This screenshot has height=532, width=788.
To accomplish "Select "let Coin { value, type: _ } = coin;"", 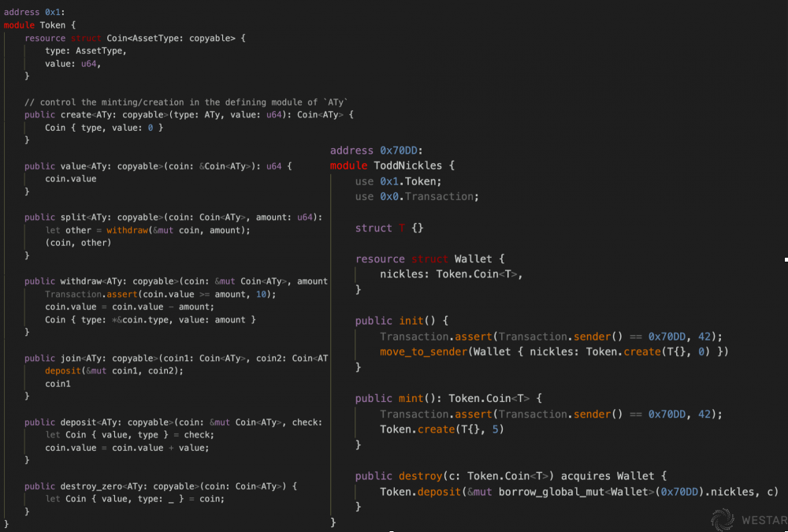I will click(x=135, y=499).
